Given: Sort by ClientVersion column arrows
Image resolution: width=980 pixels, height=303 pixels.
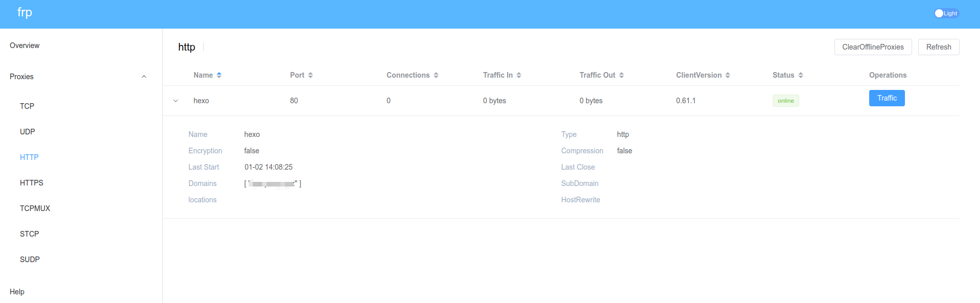Looking at the screenshot, I should point(728,75).
